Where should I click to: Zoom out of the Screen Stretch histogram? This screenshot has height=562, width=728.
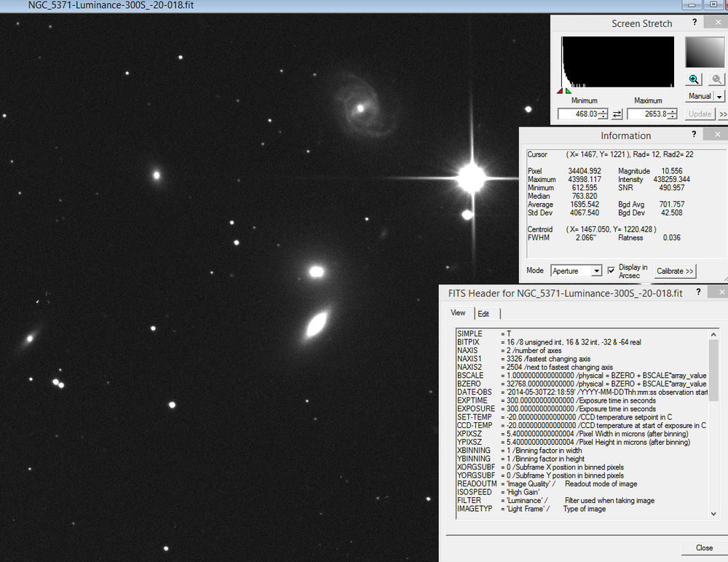pos(716,79)
